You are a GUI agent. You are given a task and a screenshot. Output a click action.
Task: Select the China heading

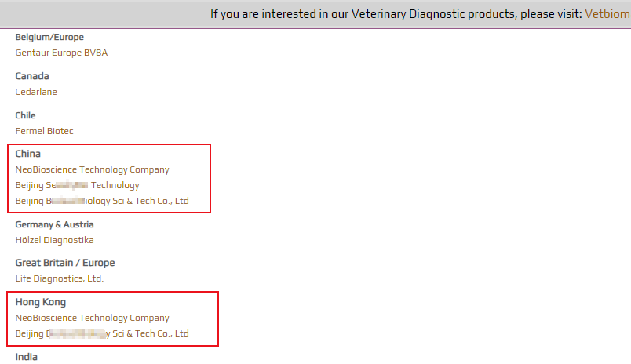tap(27, 154)
